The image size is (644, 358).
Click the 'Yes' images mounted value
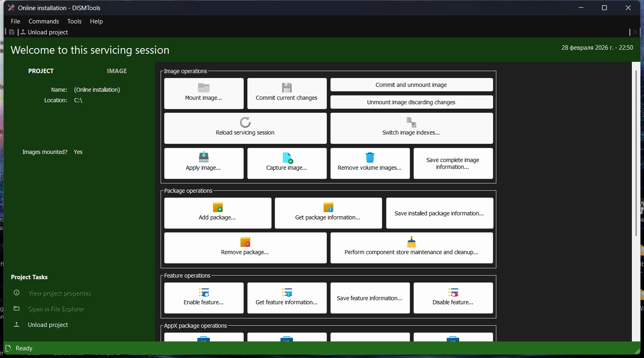coord(78,152)
